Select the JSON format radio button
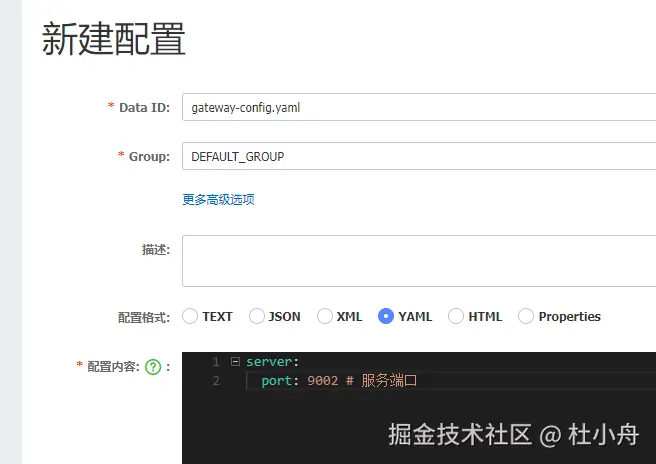 256,316
